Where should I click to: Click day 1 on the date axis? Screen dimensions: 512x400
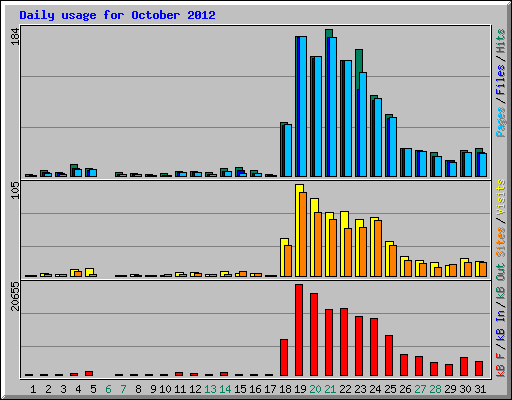click(x=33, y=389)
